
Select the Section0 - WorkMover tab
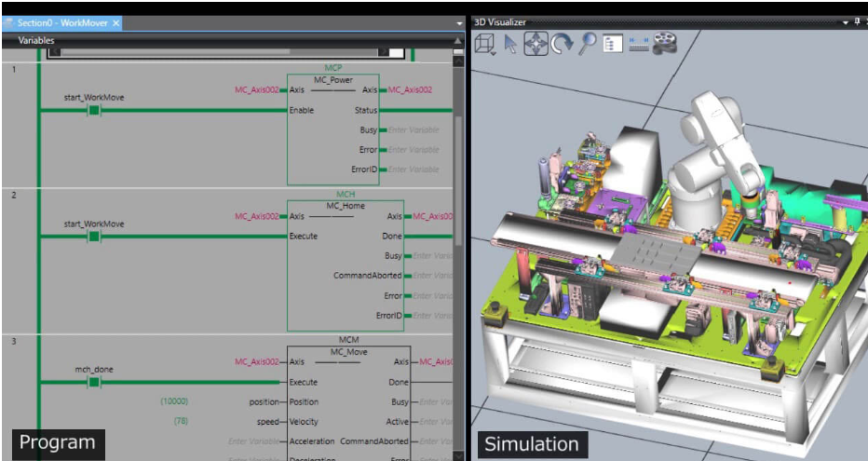coord(62,23)
